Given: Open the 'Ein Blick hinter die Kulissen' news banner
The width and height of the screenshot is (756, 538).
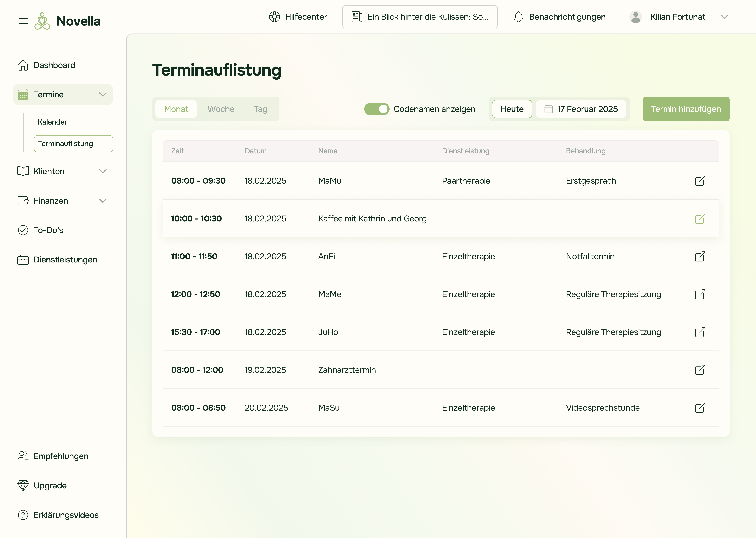Looking at the screenshot, I should pyautogui.click(x=420, y=17).
